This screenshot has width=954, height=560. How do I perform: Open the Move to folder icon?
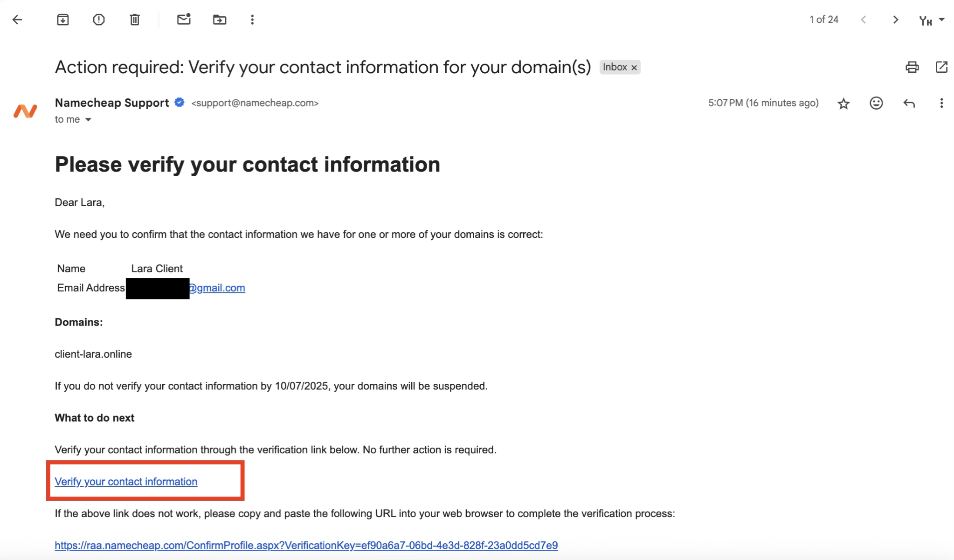(220, 20)
